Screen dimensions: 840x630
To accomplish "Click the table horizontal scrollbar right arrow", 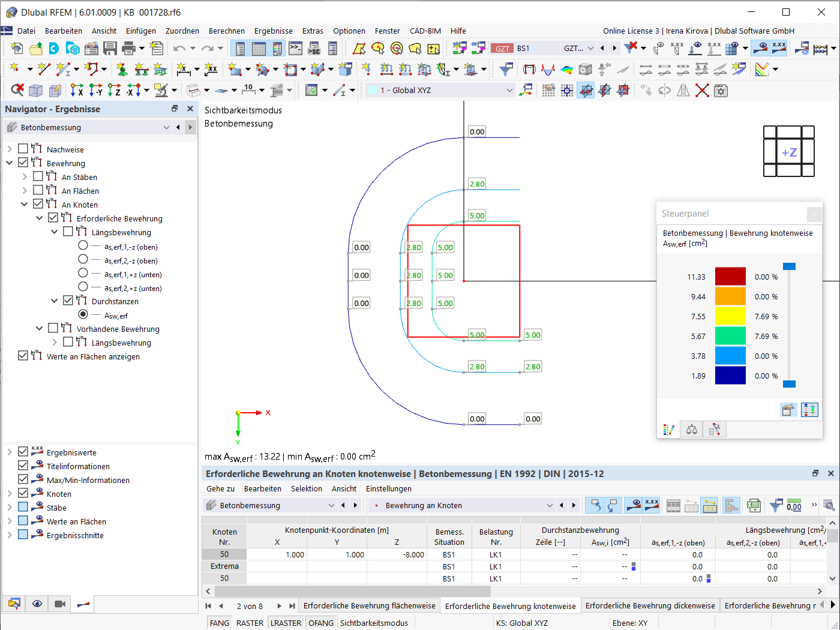I will [820, 591].
